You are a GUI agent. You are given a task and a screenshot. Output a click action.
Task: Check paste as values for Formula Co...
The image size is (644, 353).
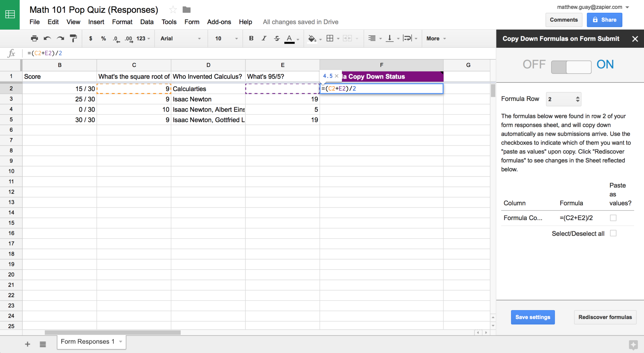coord(613,218)
